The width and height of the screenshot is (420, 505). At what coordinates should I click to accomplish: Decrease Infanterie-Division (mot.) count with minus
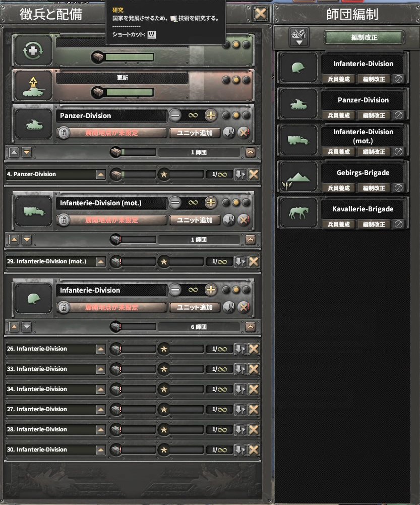click(175, 203)
